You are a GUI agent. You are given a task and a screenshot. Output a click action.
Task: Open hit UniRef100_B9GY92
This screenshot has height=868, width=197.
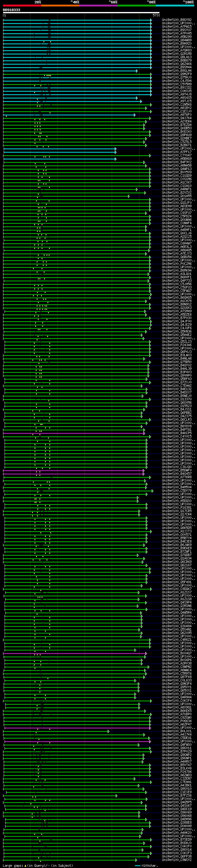(x=177, y=20)
